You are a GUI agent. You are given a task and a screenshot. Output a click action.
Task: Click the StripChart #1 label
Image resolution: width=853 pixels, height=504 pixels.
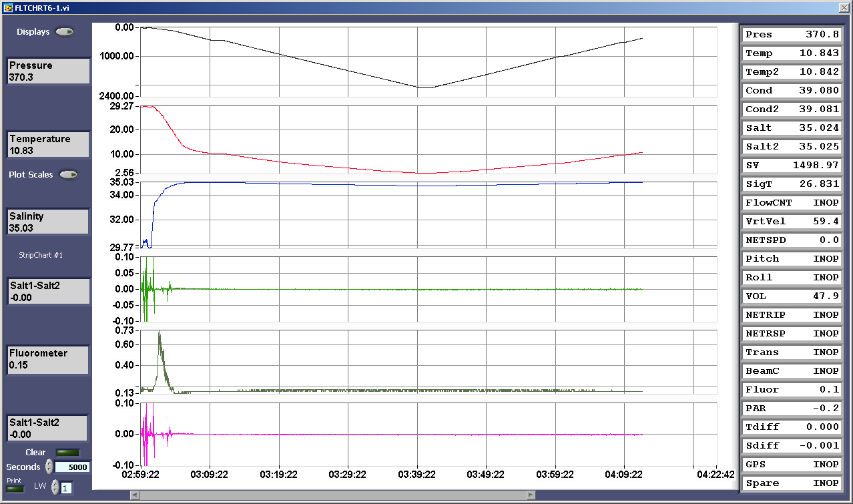click(41, 254)
